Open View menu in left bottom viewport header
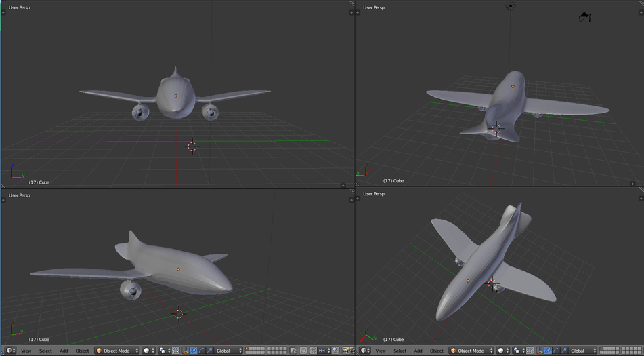The height and width of the screenshot is (356, 644). [x=26, y=351]
